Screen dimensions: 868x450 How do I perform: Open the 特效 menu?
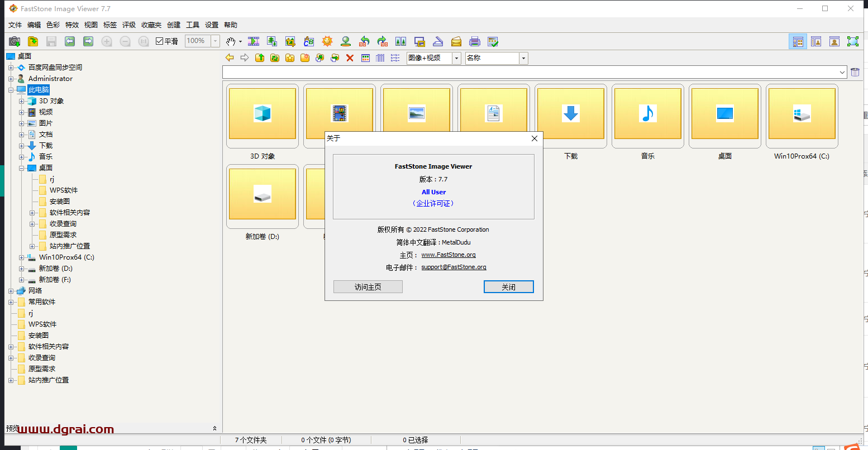[x=72, y=25]
